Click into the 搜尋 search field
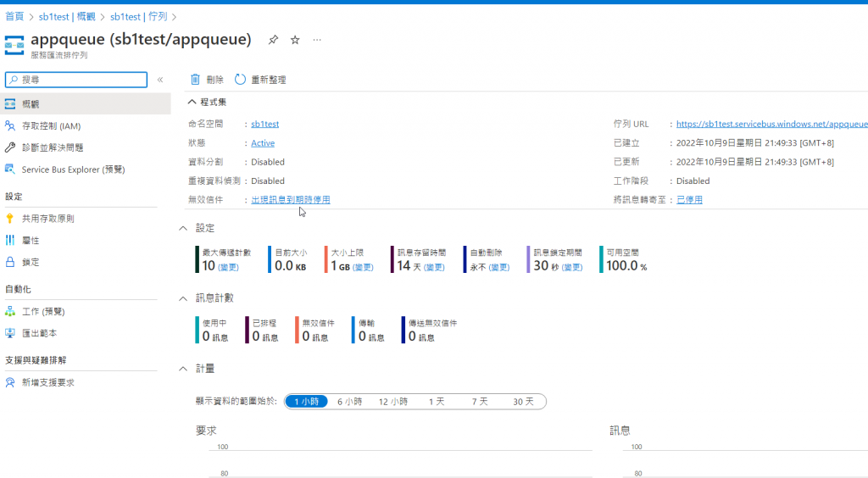This screenshot has width=868, height=478. click(x=76, y=80)
